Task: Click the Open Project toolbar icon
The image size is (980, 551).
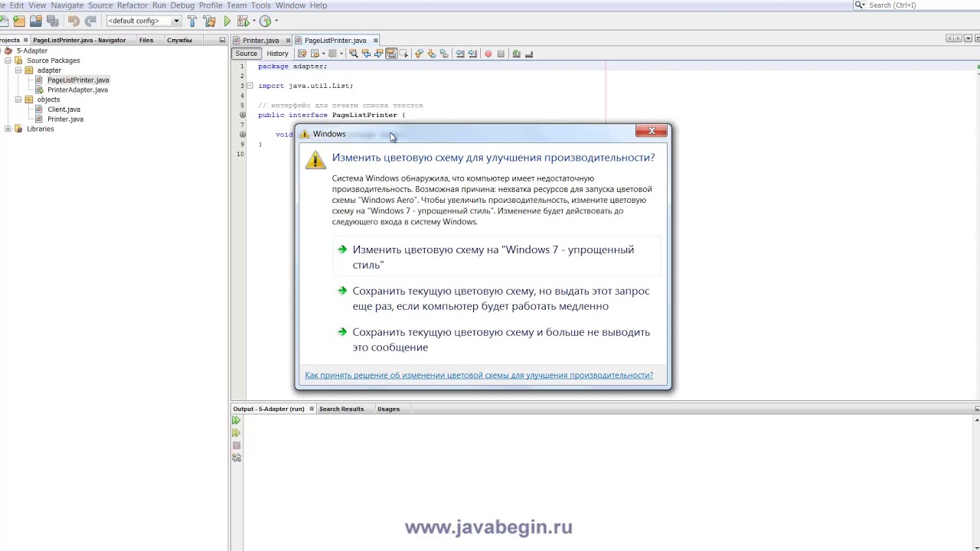Action: tap(35, 21)
